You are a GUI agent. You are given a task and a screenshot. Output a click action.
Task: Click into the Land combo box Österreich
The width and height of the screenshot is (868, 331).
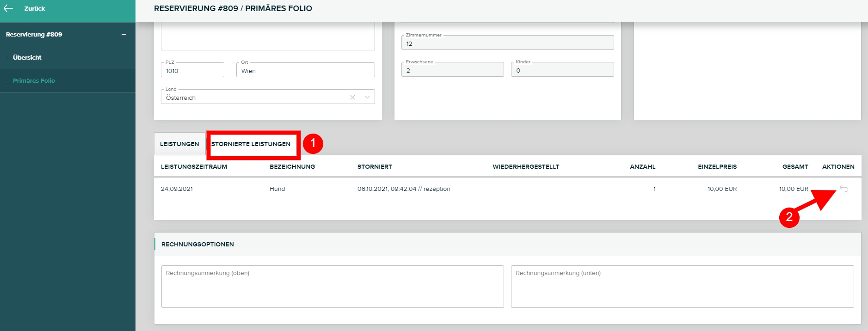click(x=254, y=98)
